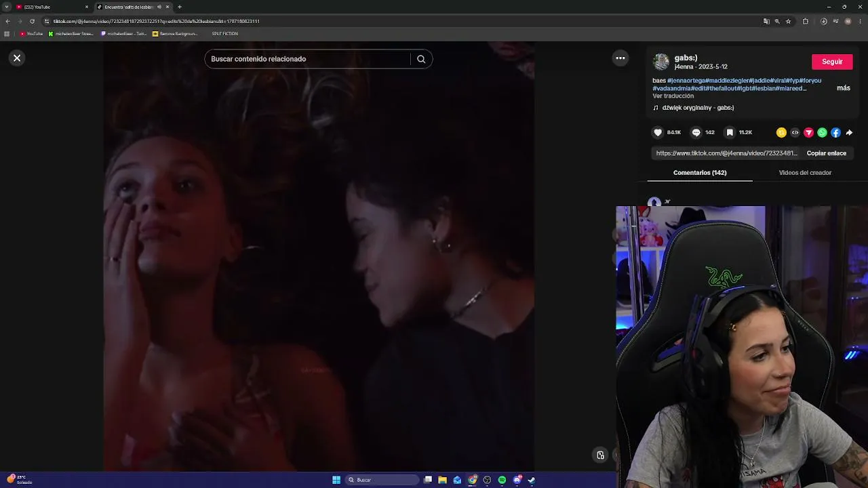Click the 'Copiar enlace' button
Viewport: 868px width, 488px height.
826,153
